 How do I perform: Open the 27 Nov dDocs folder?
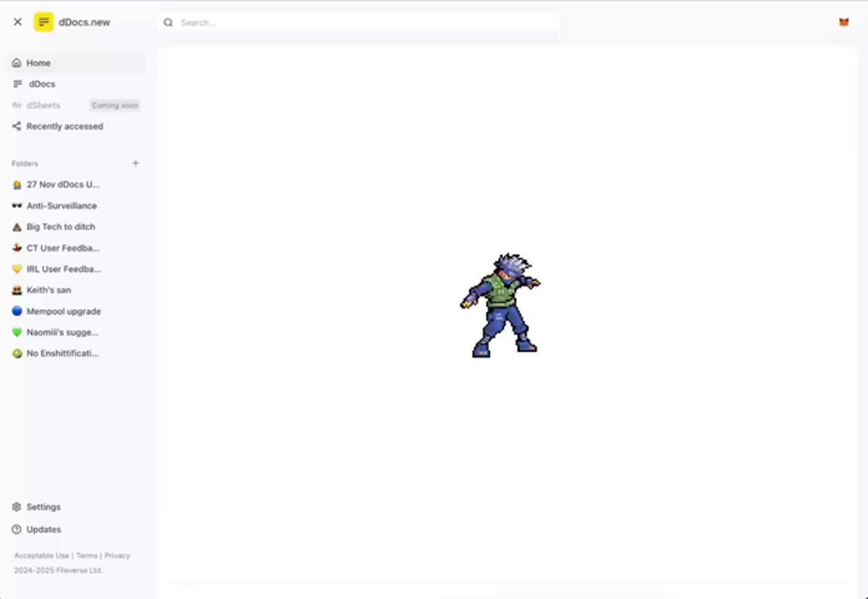click(62, 185)
